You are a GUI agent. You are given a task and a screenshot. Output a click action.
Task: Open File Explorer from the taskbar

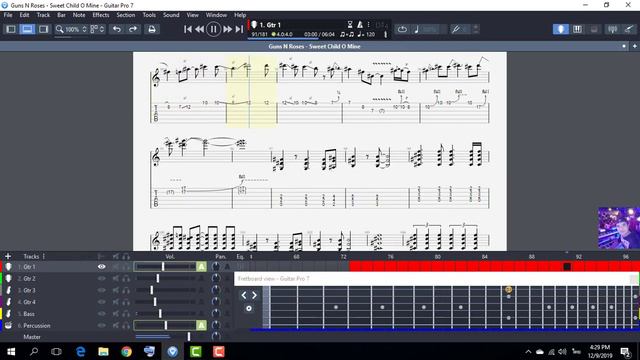click(x=103, y=351)
